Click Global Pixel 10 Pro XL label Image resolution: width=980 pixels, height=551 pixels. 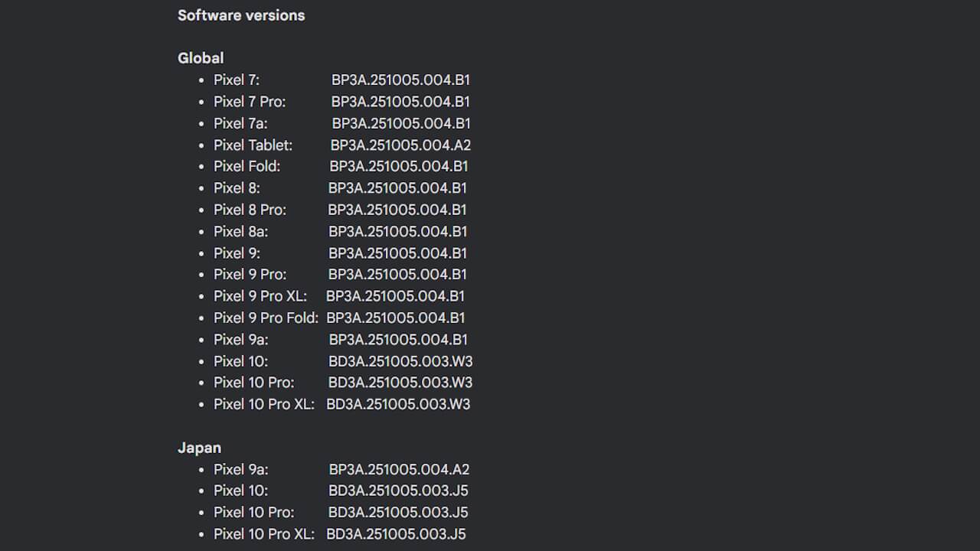(x=264, y=404)
